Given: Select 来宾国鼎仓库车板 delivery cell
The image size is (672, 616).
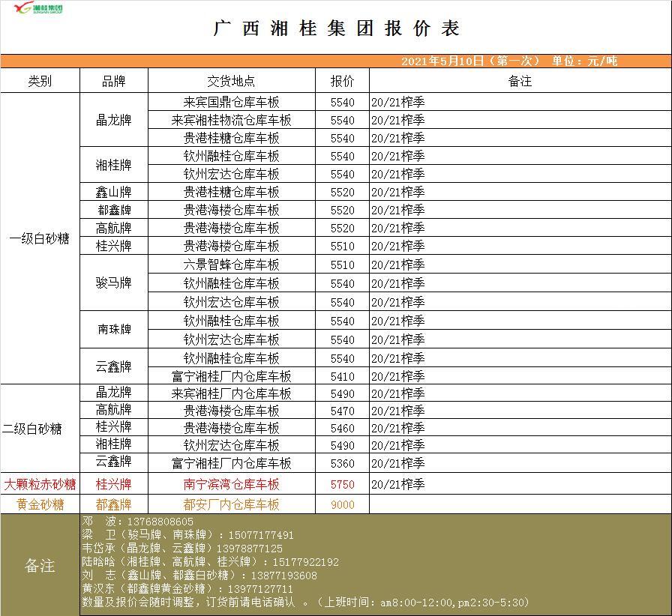Looking at the screenshot, I should 231,102.
